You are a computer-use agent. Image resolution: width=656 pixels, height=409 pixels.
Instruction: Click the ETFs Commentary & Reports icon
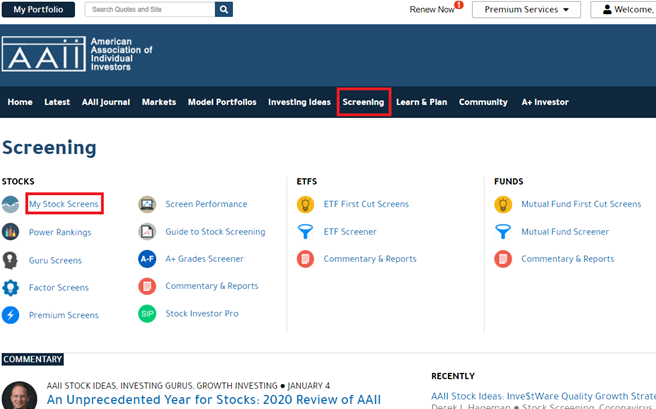pyautogui.click(x=305, y=259)
